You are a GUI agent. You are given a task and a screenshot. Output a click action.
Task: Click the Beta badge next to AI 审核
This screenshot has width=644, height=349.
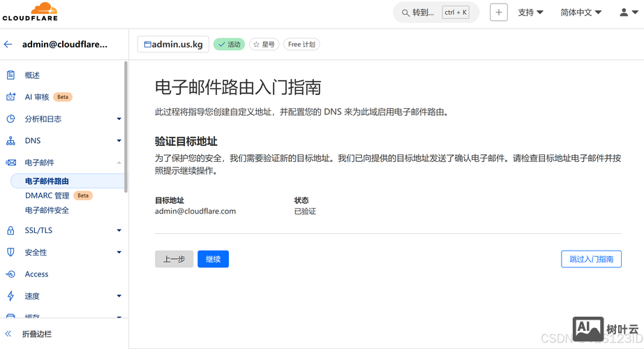(x=63, y=97)
